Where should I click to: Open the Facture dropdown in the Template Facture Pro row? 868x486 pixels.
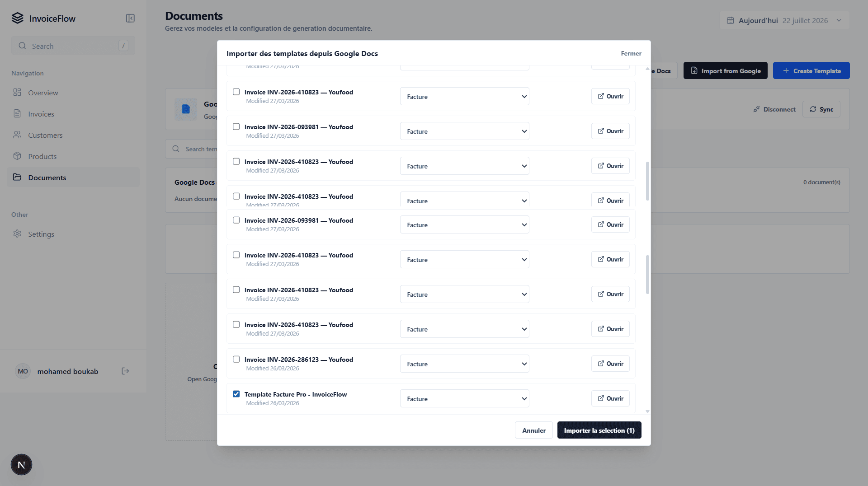[464, 398]
